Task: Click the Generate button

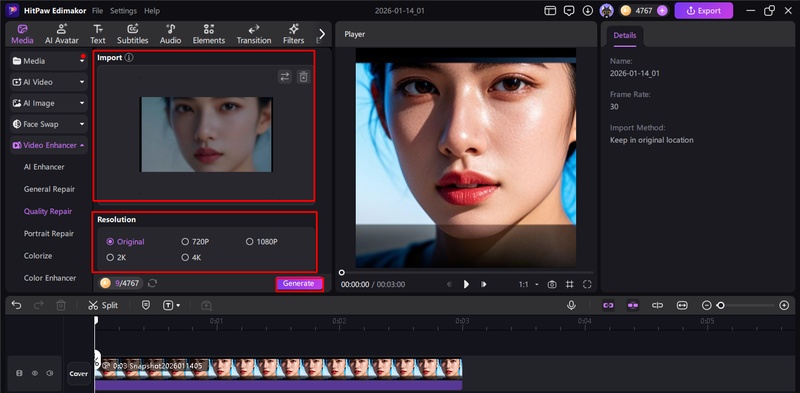Action: click(299, 284)
